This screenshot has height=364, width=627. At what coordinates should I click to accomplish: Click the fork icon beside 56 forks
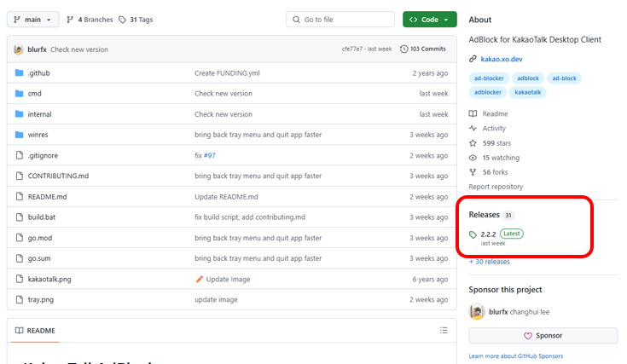tap(473, 172)
